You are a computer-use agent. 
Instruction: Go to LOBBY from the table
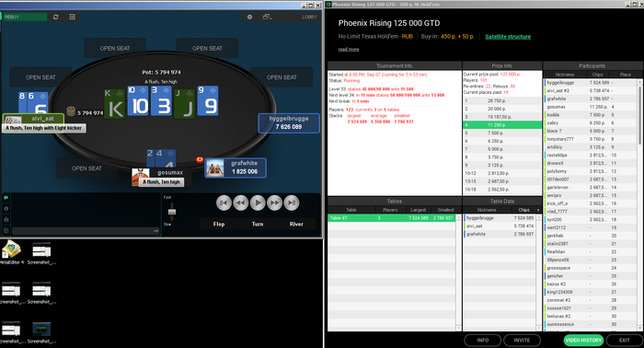click(x=309, y=17)
